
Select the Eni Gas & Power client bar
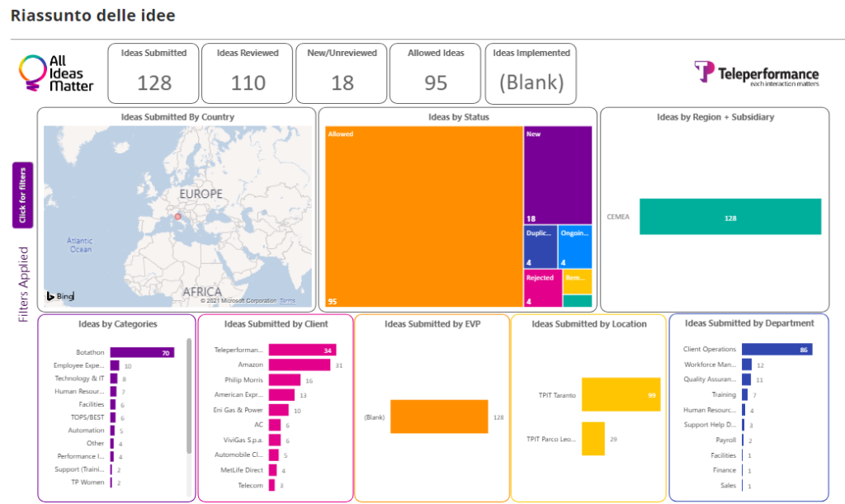coord(279,410)
